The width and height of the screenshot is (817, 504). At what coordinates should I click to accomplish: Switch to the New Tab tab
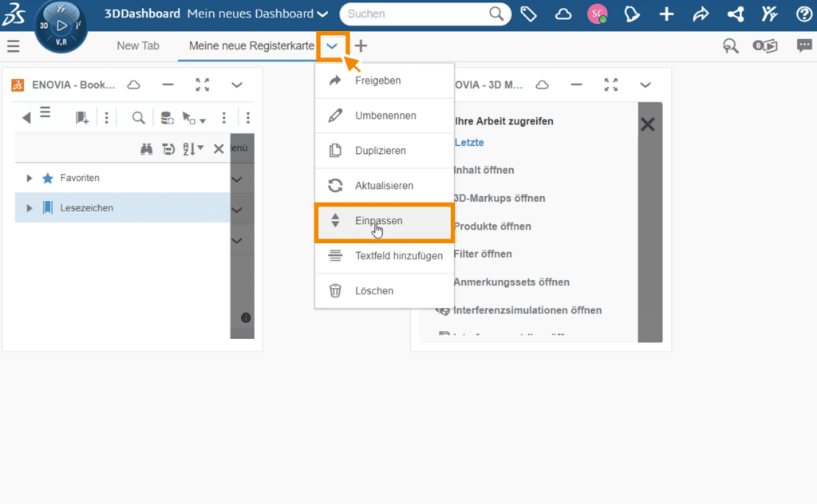coord(138,45)
